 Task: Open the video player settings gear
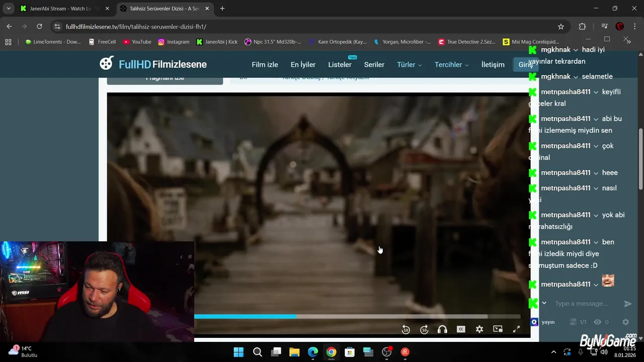[479, 329]
